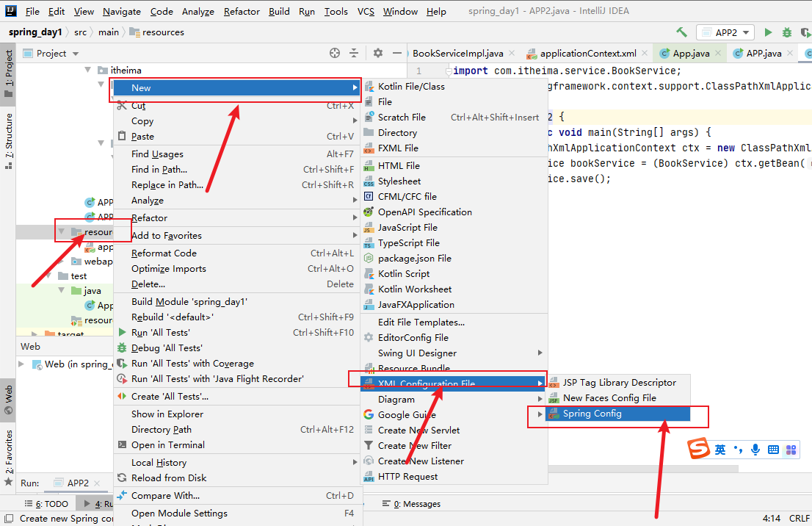Start debugging with the bug icon
The height and width of the screenshot is (526, 812).
pos(787,32)
